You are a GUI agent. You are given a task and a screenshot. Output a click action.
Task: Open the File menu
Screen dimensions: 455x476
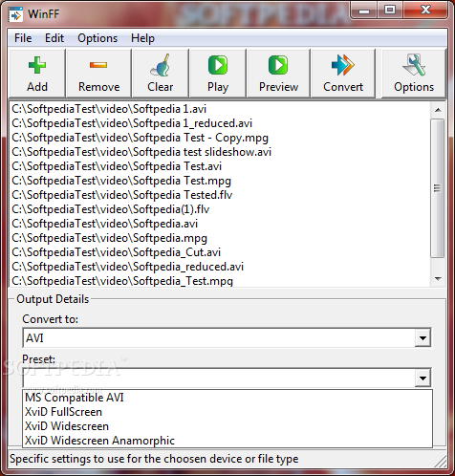click(23, 38)
